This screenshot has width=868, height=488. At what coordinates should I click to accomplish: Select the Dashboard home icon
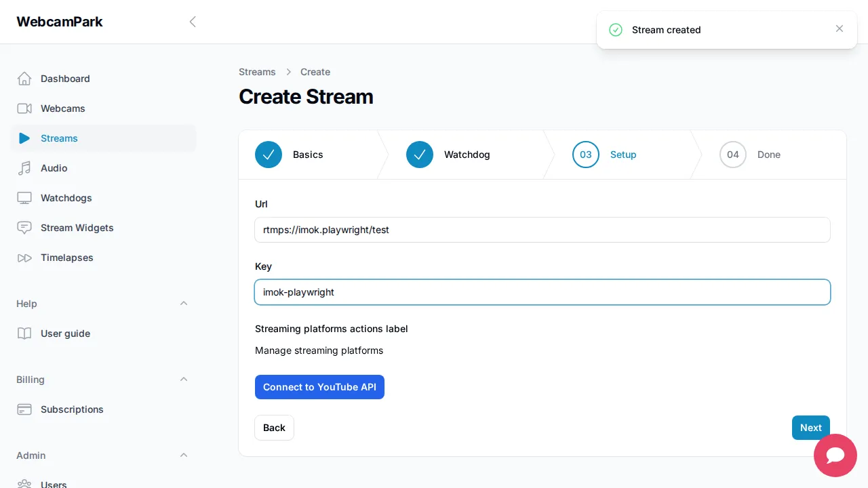pyautogui.click(x=24, y=79)
